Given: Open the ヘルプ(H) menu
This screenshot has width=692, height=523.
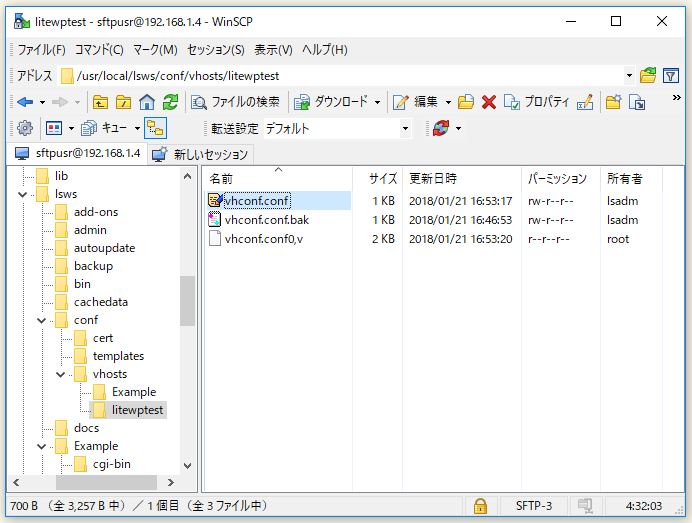Looking at the screenshot, I should click(325, 49).
